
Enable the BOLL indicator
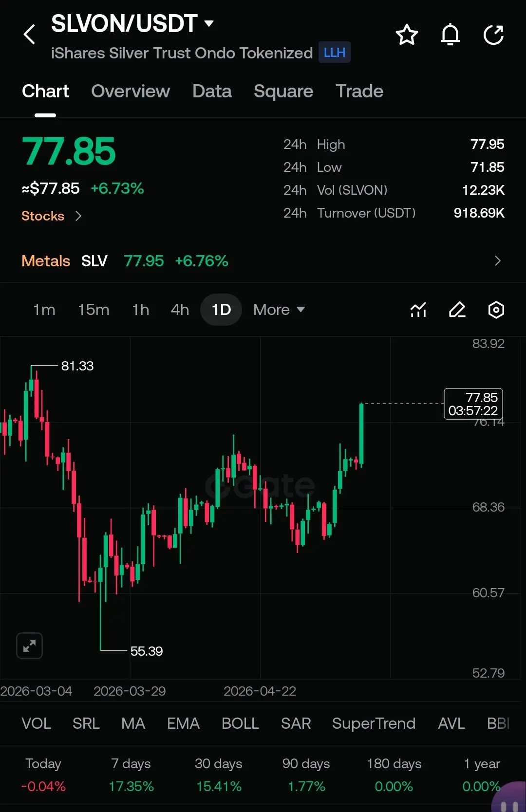(240, 723)
